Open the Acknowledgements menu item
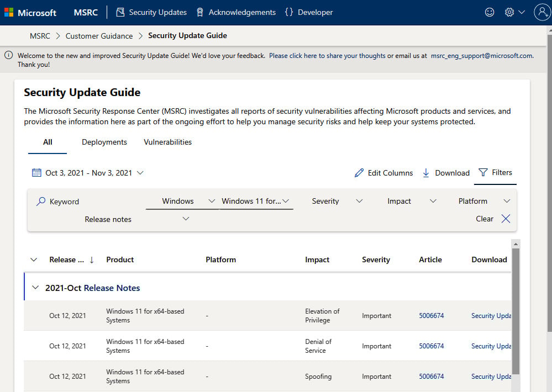The height and width of the screenshot is (392, 552). tap(242, 12)
